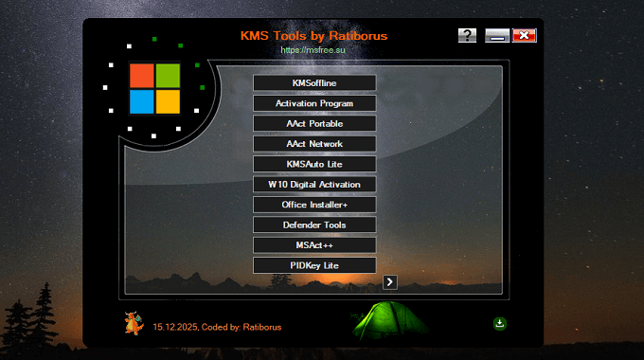The image size is (644, 360).
Task: Start AAct Network
Action: (314, 144)
